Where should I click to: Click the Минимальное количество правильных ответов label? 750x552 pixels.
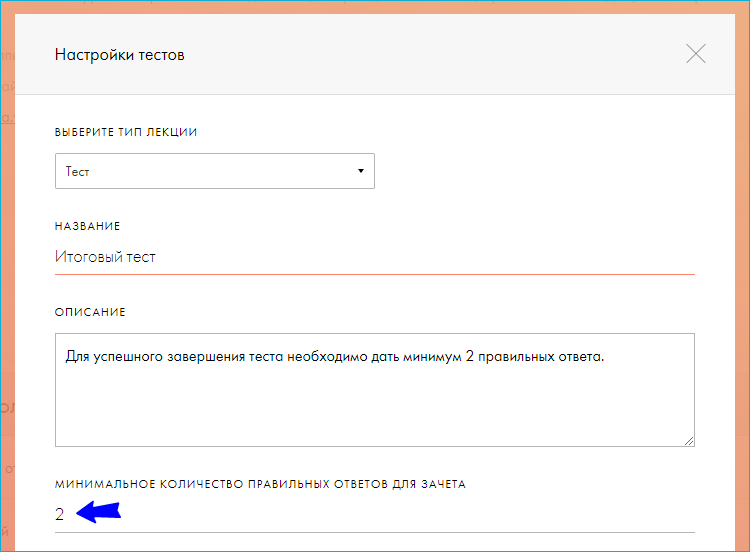tap(260, 484)
